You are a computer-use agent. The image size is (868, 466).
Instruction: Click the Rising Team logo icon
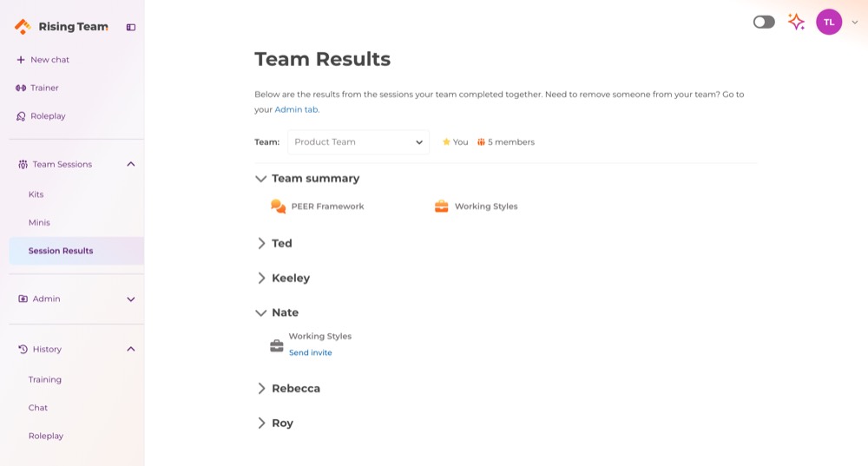[x=23, y=27]
